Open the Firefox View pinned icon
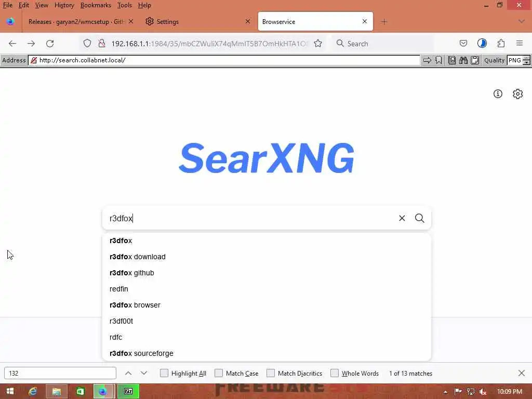 coord(10,22)
